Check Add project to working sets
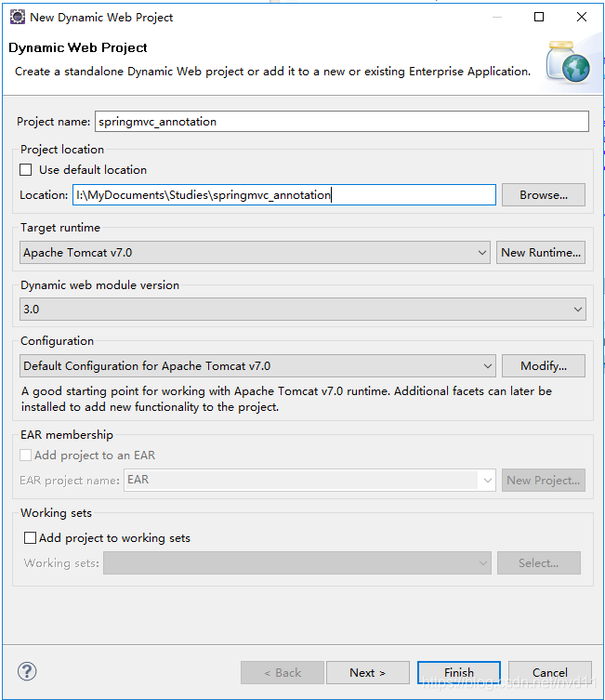This screenshot has width=605, height=700. [30, 537]
